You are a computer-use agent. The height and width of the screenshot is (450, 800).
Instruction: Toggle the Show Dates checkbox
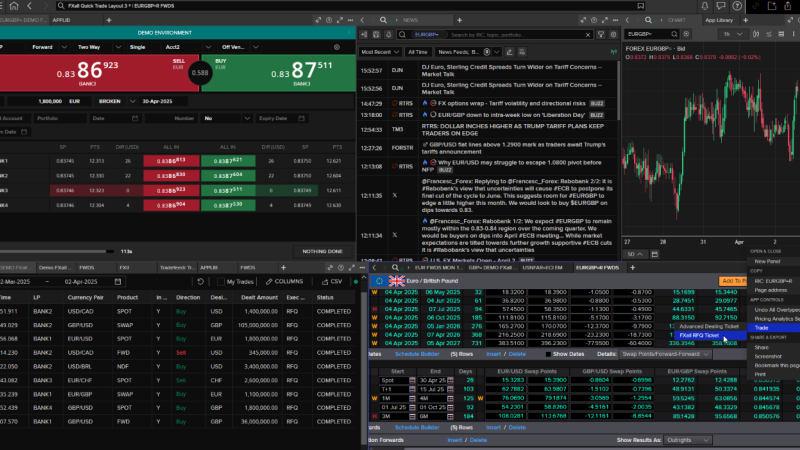point(548,354)
